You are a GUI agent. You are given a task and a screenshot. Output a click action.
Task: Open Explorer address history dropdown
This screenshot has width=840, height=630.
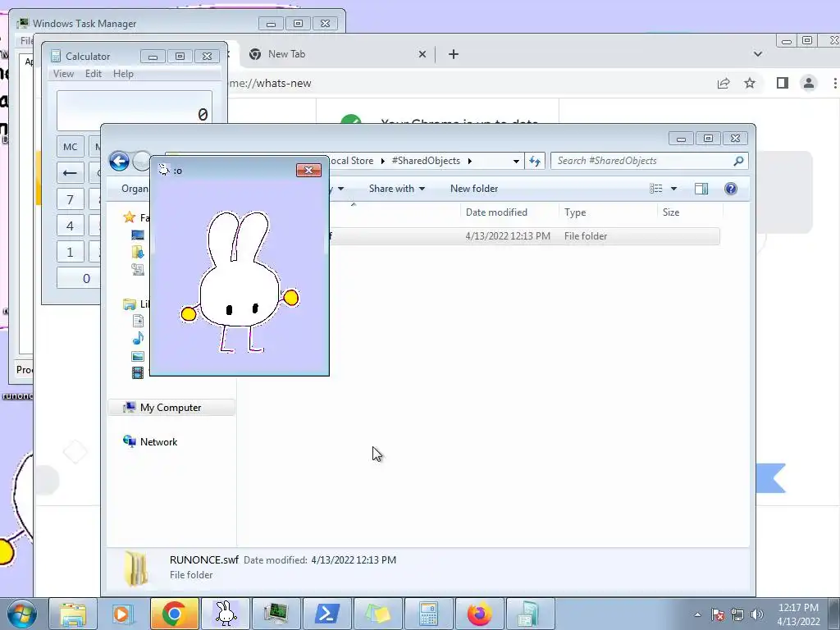pyautogui.click(x=516, y=161)
